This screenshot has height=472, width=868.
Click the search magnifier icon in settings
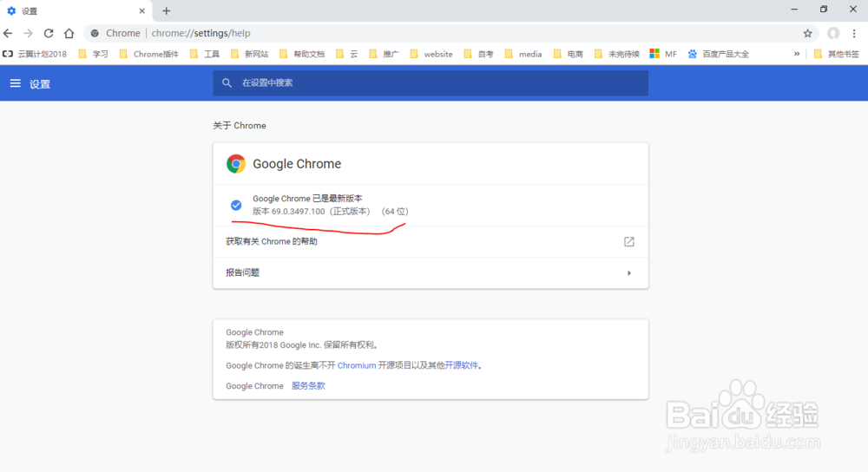(x=227, y=83)
